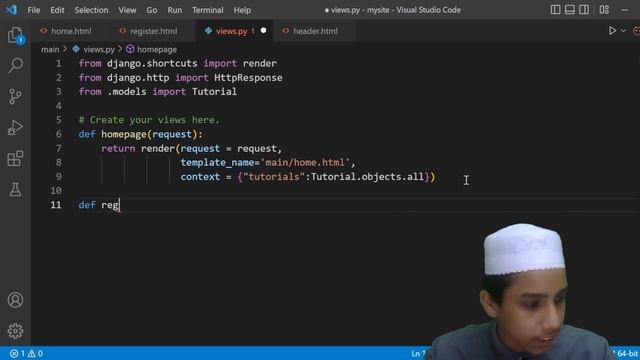
Task: Open the File menu
Action: click(x=33, y=10)
